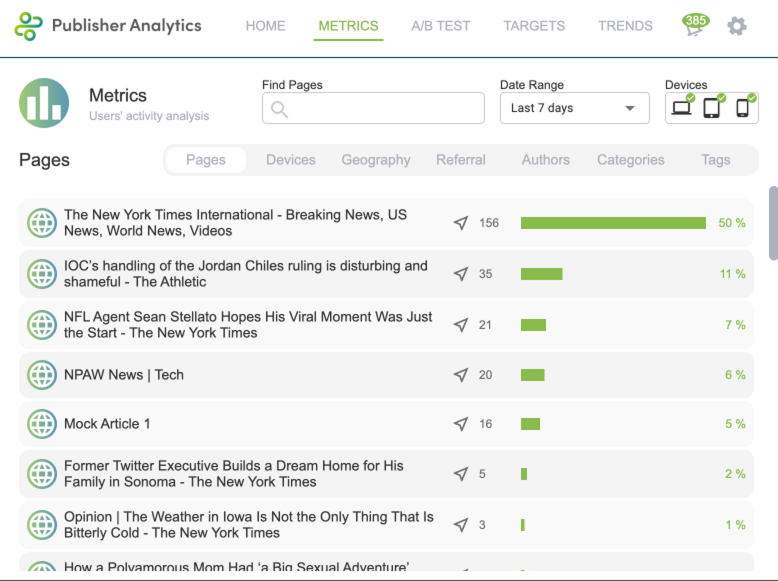Open the TRENDS menu item
Viewport: 778px width, 581px height.
point(625,26)
